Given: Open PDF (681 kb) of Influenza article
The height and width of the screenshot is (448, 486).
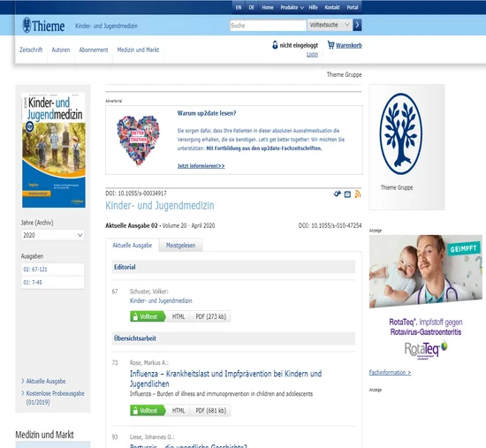Looking at the screenshot, I should pyautogui.click(x=211, y=411).
